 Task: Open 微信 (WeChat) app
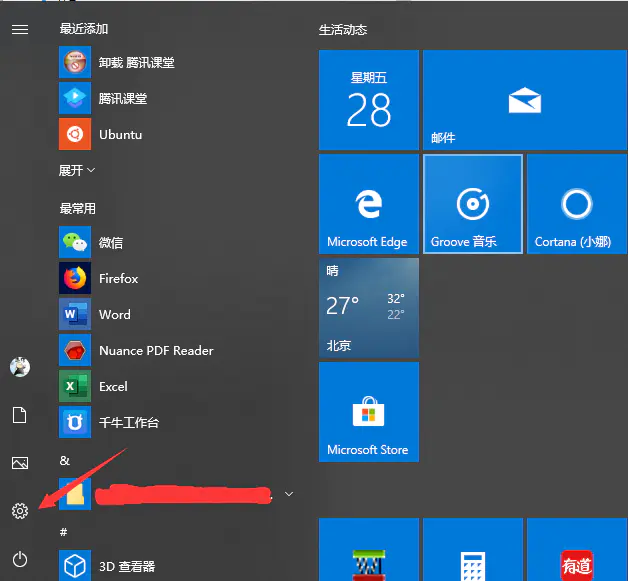point(176,242)
